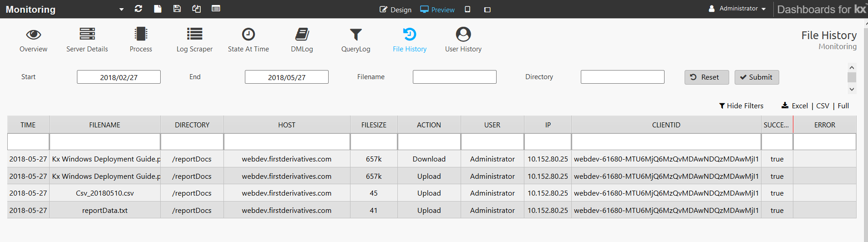Viewport: 868px width, 242px height.
Task: Open Log Scraper view
Action: 194,40
